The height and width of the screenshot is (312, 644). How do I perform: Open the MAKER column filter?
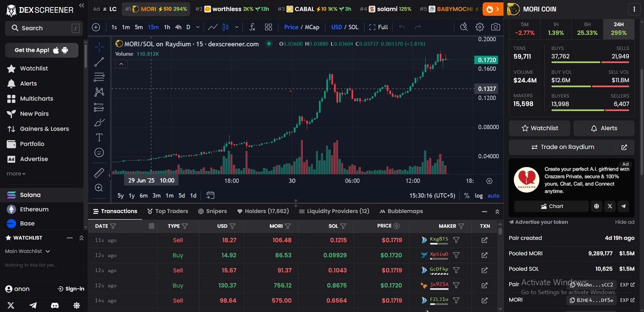coord(460,226)
